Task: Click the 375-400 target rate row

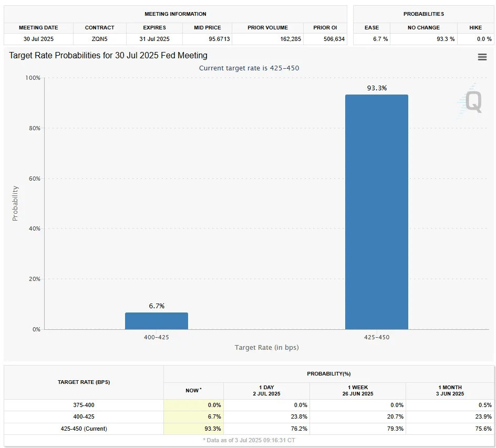Action: tap(84, 405)
